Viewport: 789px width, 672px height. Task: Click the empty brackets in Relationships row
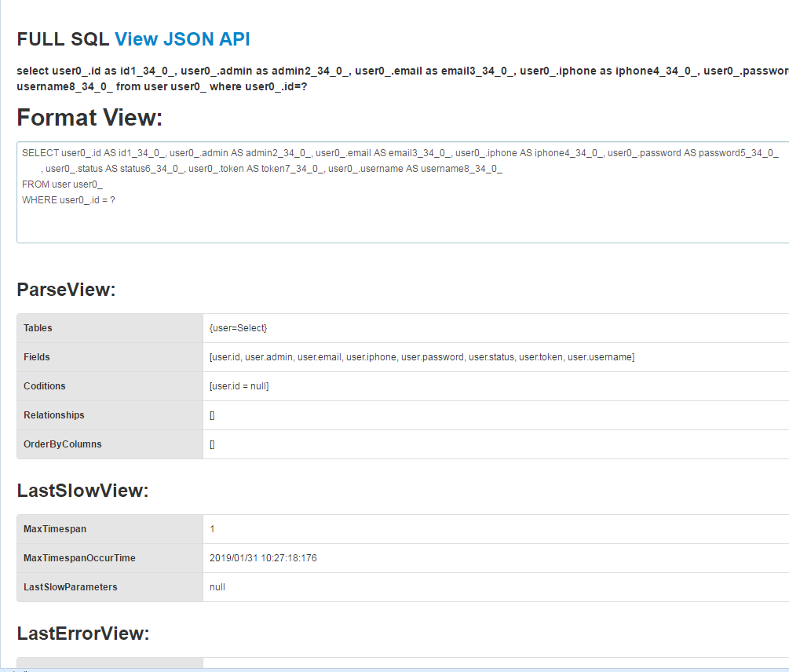212,415
